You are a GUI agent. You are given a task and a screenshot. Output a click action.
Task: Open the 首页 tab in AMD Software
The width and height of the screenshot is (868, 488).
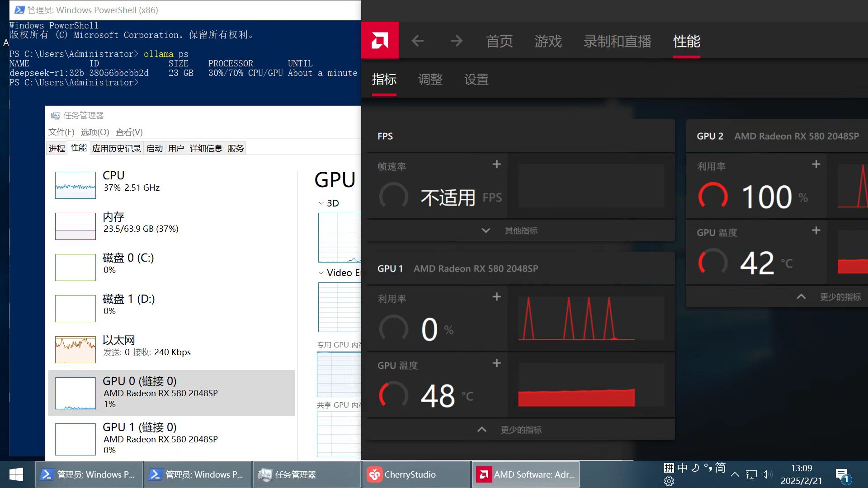[x=500, y=41]
